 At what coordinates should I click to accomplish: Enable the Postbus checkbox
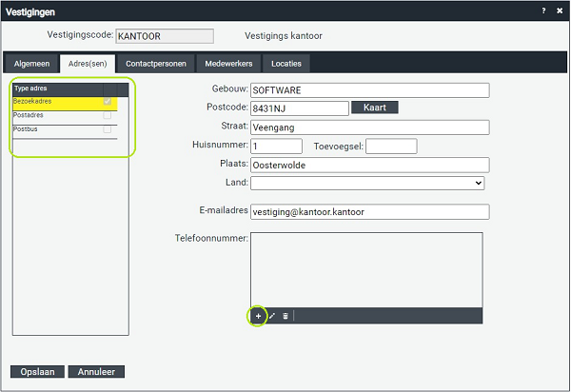pos(107,128)
